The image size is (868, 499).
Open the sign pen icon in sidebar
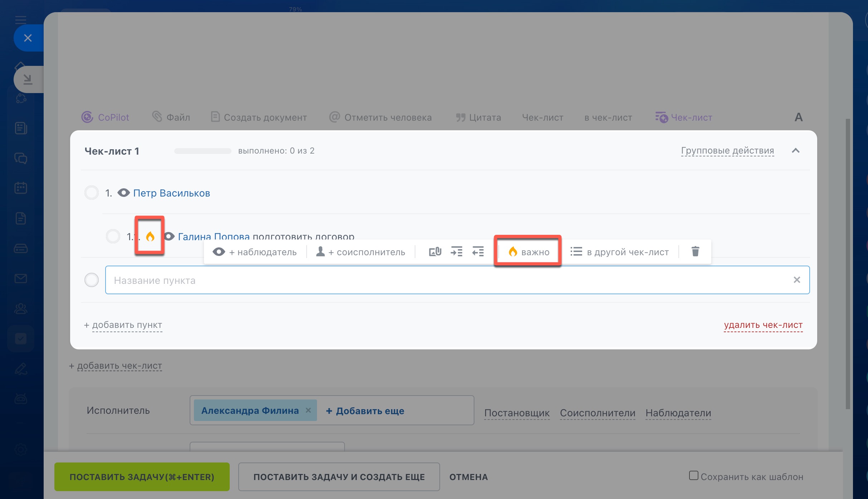click(x=21, y=369)
